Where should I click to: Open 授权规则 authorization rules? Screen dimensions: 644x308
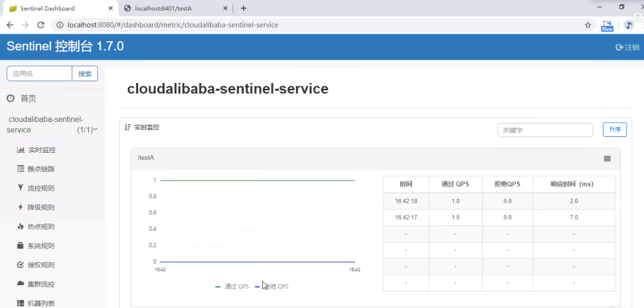(x=41, y=265)
